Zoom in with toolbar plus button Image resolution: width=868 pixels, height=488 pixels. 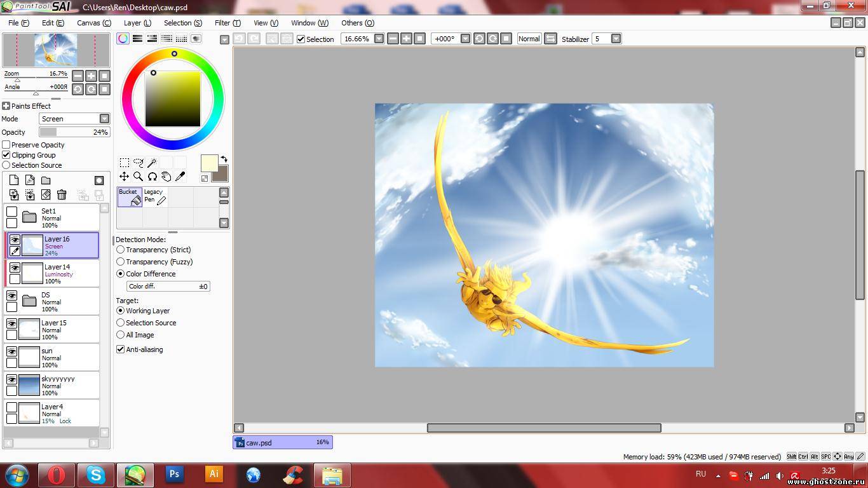pyautogui.click(x=406, y=39)
